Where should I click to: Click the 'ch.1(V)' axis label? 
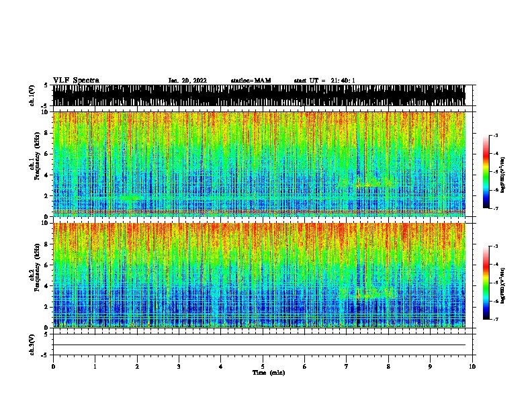click(32, 95)
